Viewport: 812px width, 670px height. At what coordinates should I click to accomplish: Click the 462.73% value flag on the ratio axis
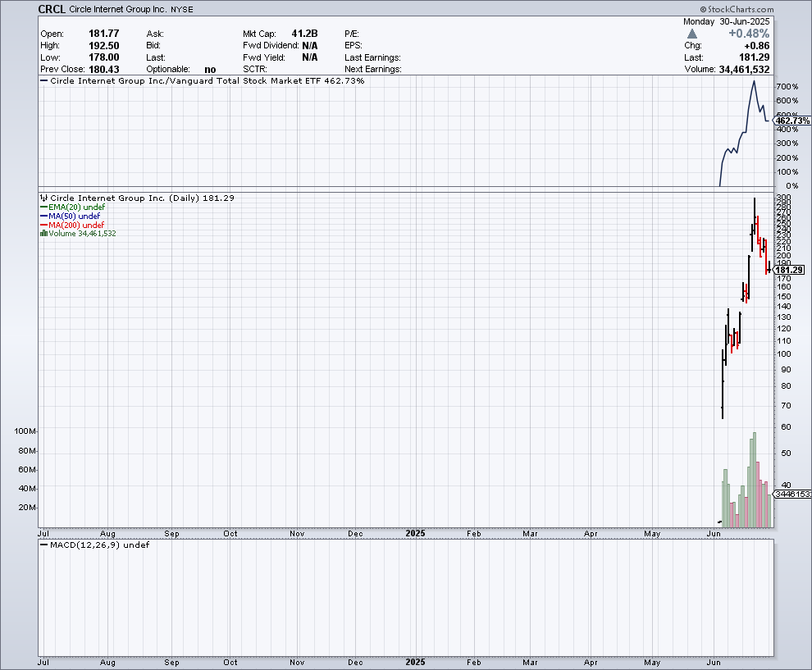(792, 121)
